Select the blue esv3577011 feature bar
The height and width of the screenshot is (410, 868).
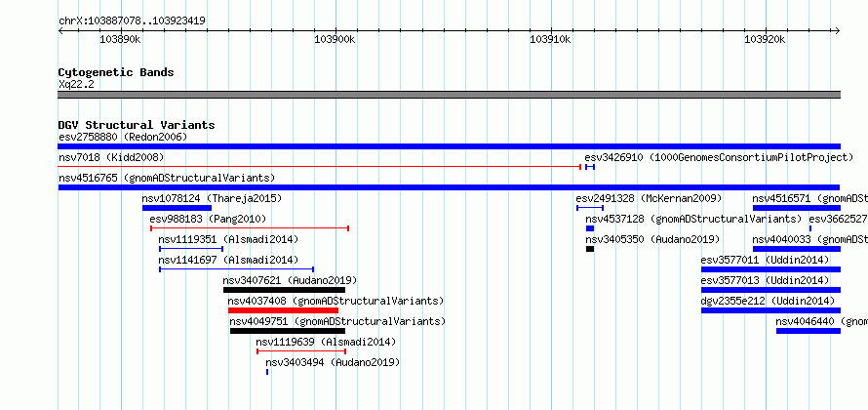coord(771,269)
